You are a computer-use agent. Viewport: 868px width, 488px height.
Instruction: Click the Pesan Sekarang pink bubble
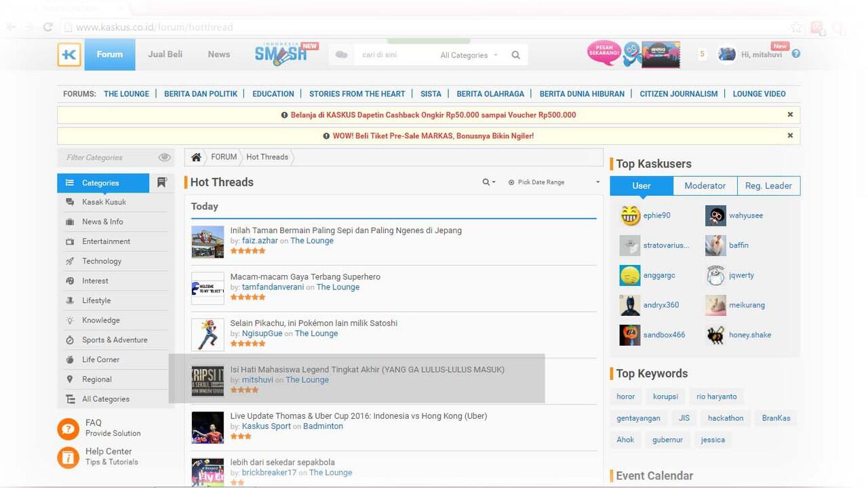tap(604, 54)
